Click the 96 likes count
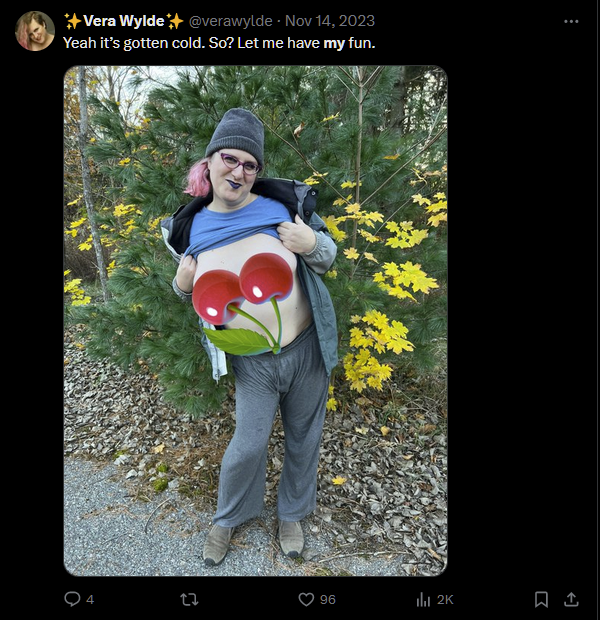Image resolution: width=600 pixels, height=620 pixels. coord(327,600)
